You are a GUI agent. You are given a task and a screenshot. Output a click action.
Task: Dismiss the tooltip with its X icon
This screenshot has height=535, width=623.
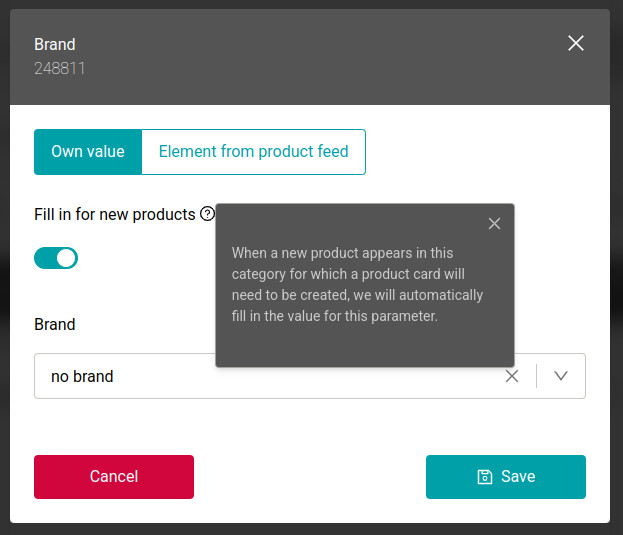[x=494, y=224]
